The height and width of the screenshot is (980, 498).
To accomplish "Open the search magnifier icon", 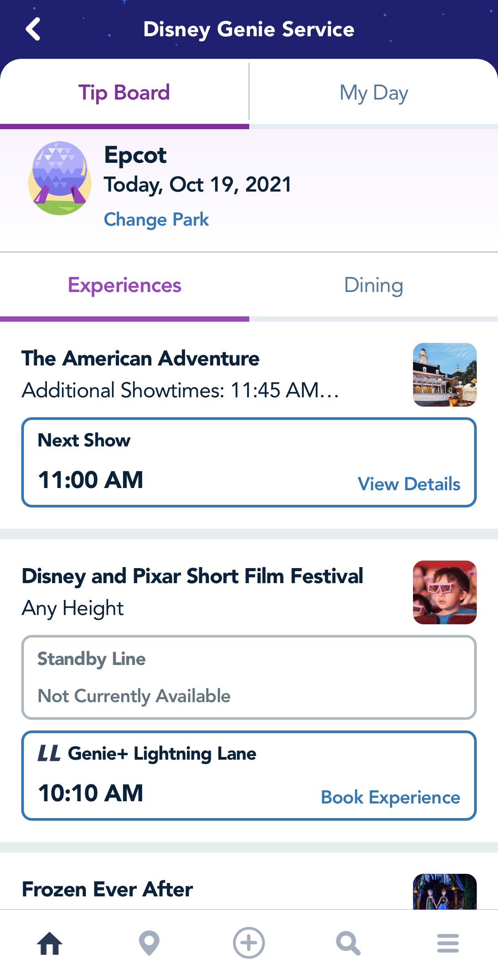I will tap(348, 943).
